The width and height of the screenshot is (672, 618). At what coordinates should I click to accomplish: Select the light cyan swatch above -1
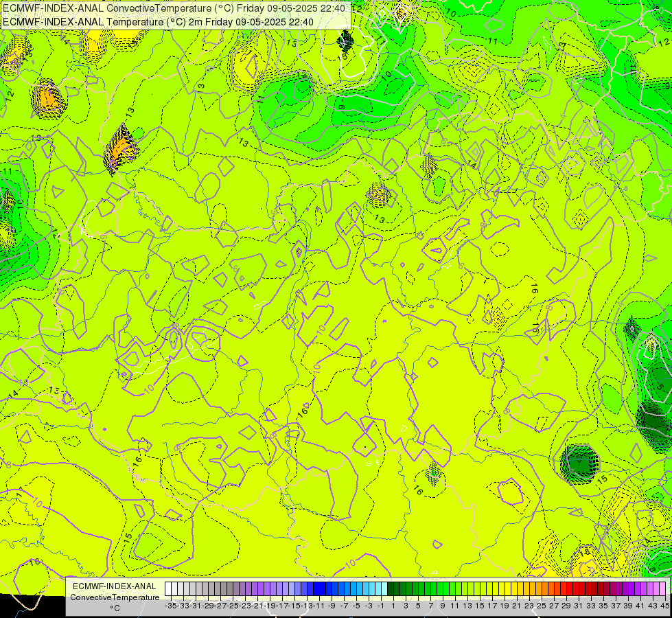[x=378, y=588]
